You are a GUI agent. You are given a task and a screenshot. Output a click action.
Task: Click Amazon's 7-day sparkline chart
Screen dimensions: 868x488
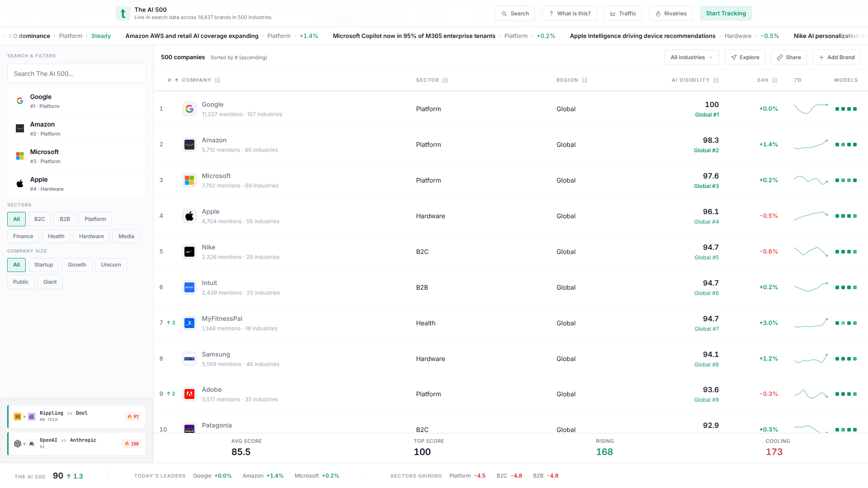811,145
